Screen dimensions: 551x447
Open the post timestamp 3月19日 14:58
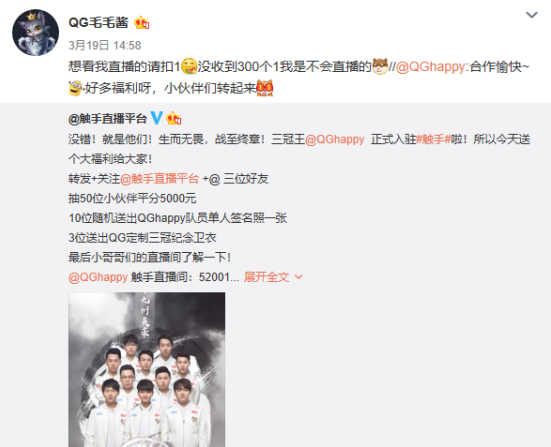[105, 45]
